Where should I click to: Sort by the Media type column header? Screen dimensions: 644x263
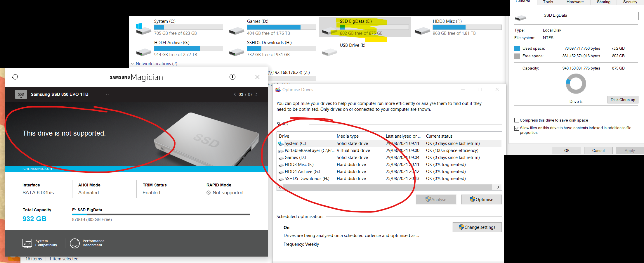[x=360, y=136]
